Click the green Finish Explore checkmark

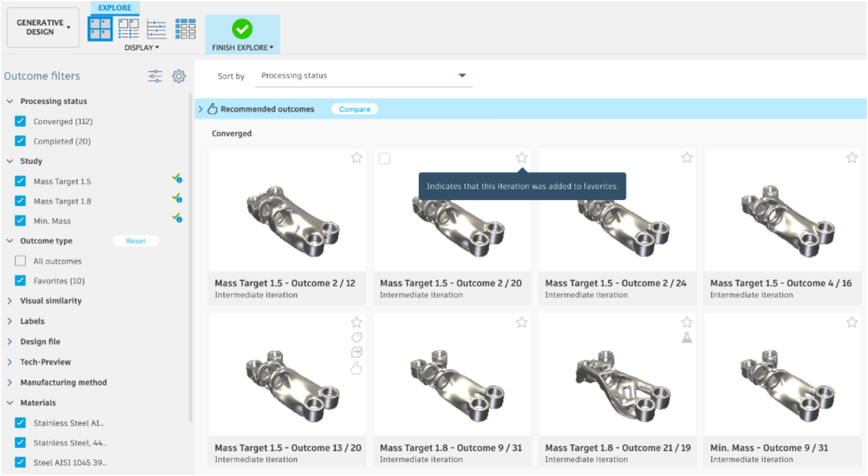[242, 29]
